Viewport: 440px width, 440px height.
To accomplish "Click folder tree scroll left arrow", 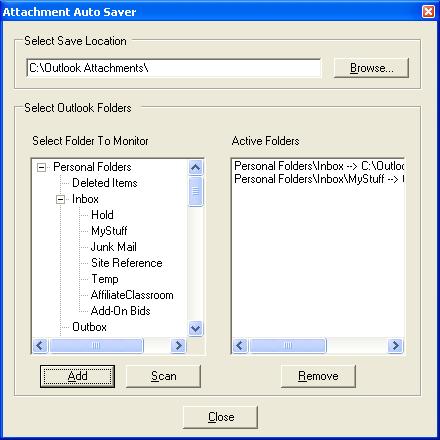I will click(40, 345).
